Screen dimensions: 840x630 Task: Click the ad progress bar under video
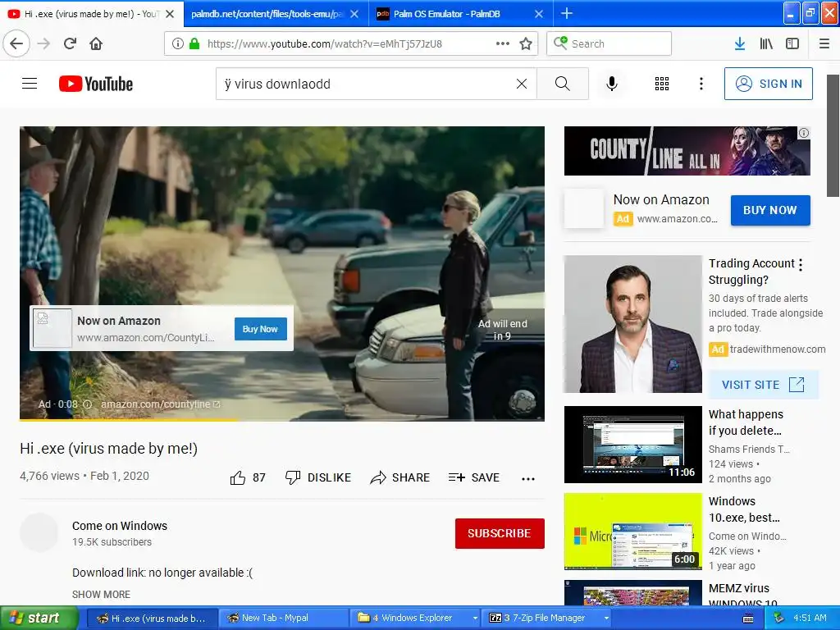[x=282, y=419]
